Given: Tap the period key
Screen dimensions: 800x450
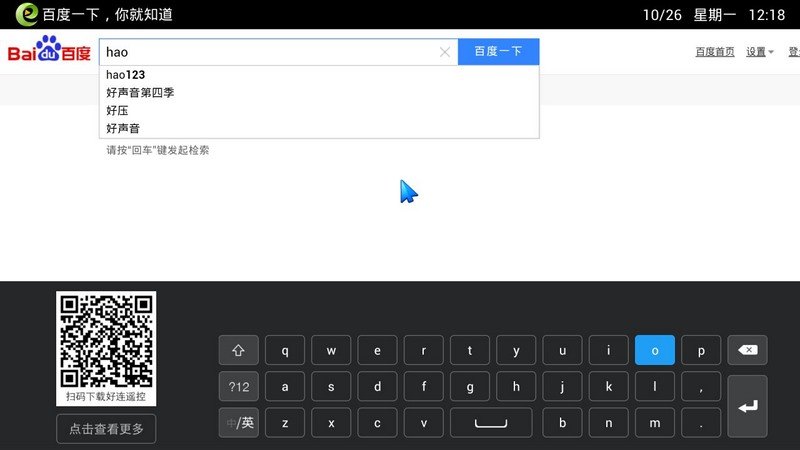Looking at the screenshot, I should point(701,423).
